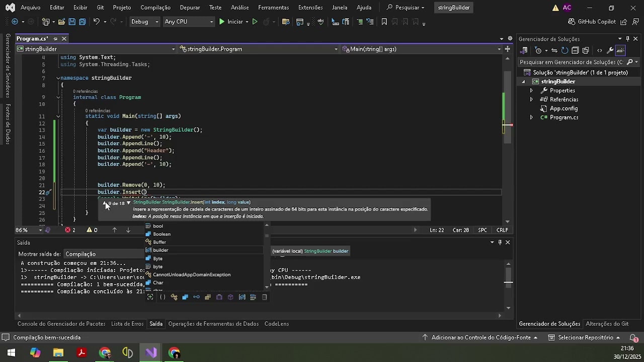Click the uncomment selected lines icon
The height and width of the screenshot is (362, 644).
(x=370, y=22)
